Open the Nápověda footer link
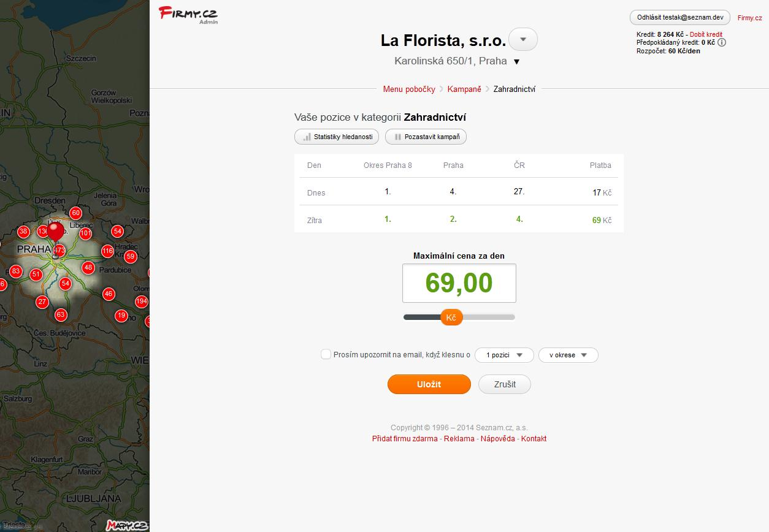The height and width of the screenshot is (532, 769). click(498, 439)
